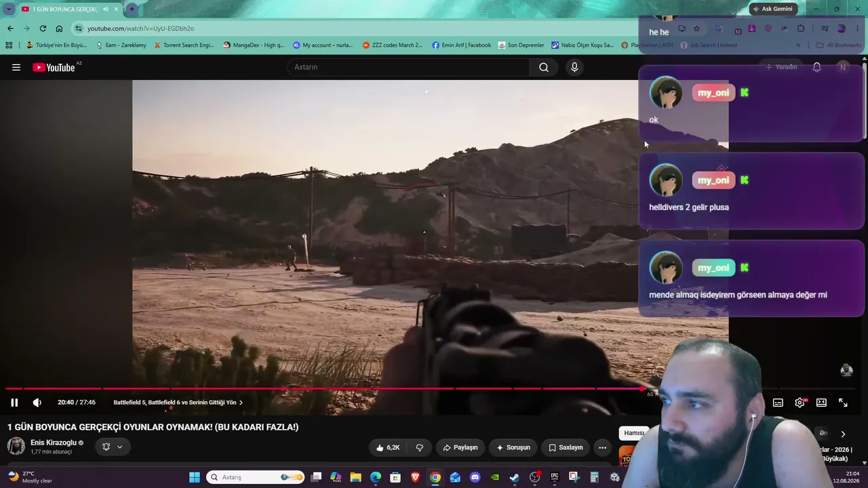Open the weather widget showing 27°C
868x488 pixels.
[x=30, y=477]
